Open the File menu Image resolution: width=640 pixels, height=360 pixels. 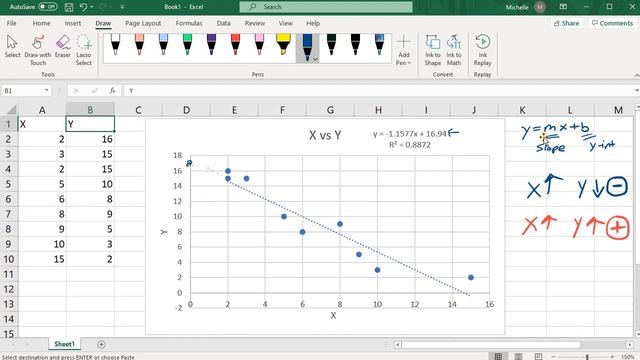point(11,23)
